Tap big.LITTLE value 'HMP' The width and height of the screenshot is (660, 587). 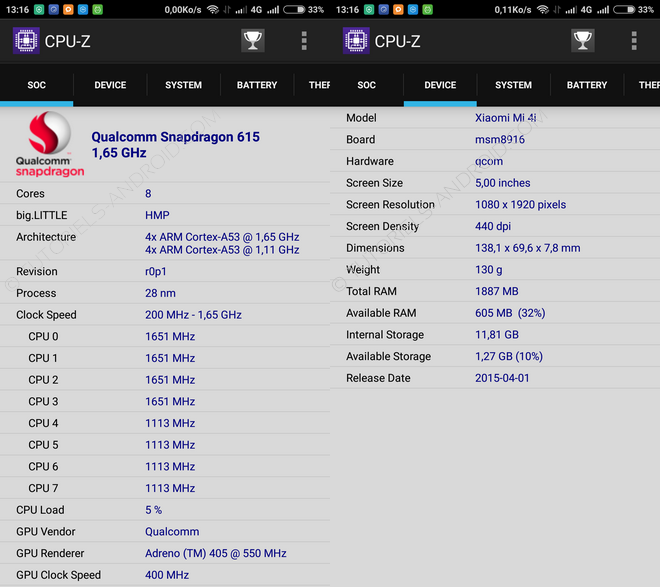157,215
